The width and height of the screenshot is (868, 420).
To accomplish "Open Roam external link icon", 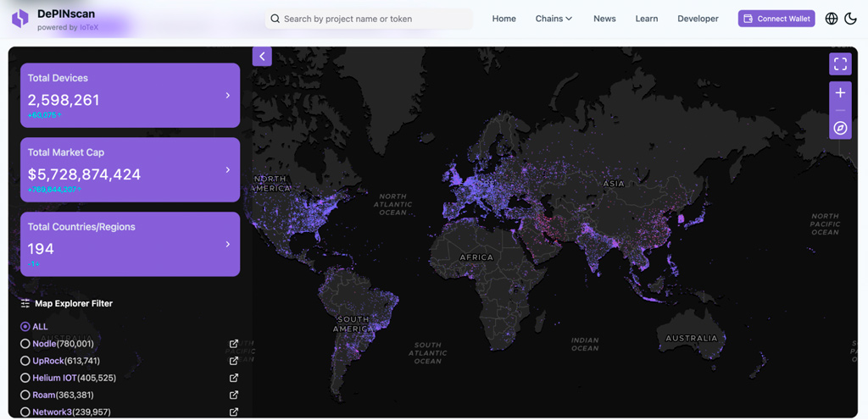I will click(x=234, y=395).
